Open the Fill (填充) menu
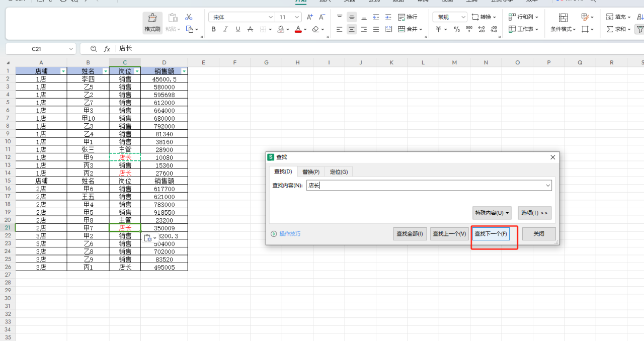 (x=619, y=17)
